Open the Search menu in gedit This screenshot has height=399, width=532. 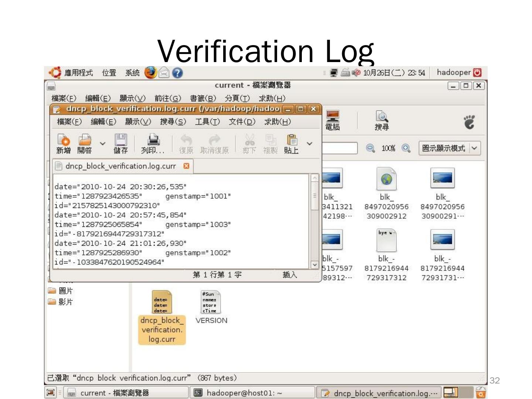(x=173, y=122)
